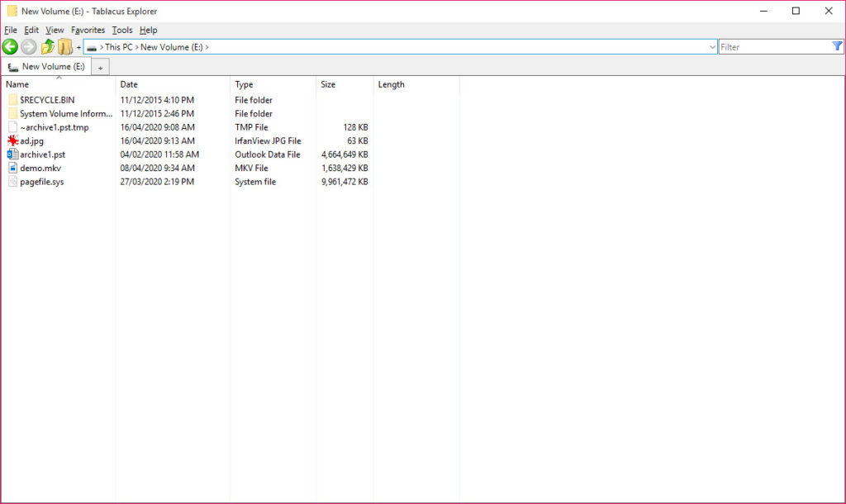
Task: Select the $RECYCLE.BIN name text
Action: tap(47, 100)
